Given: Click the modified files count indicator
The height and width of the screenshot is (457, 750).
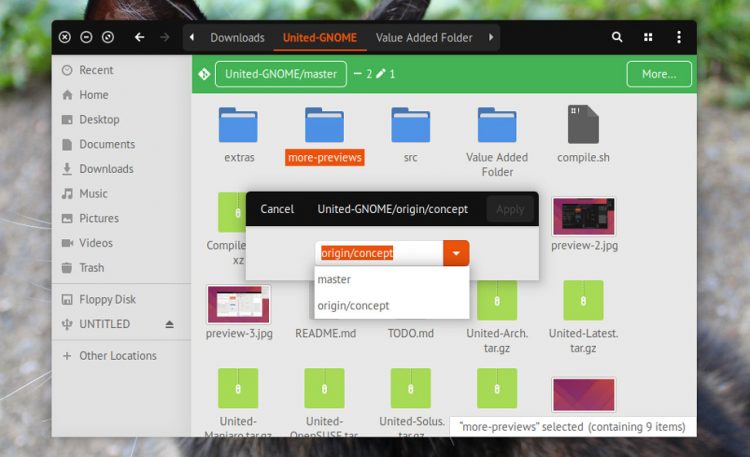Looking at the screenshot, I should (386, 74).
